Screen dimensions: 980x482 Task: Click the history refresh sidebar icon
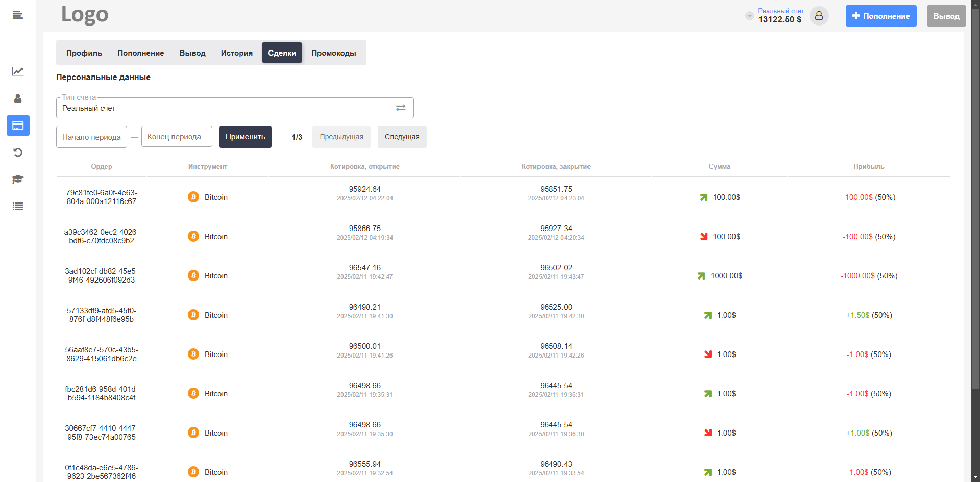[x=18, y=153]
